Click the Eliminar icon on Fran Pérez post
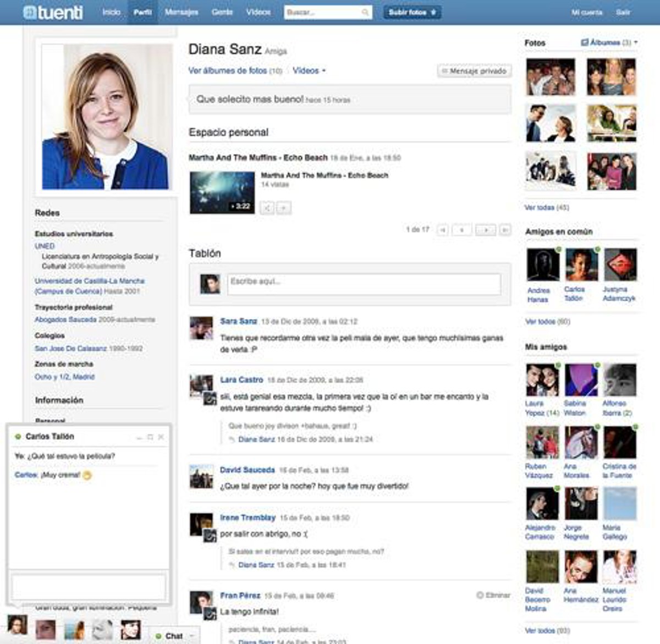 [x=480, y=595]
